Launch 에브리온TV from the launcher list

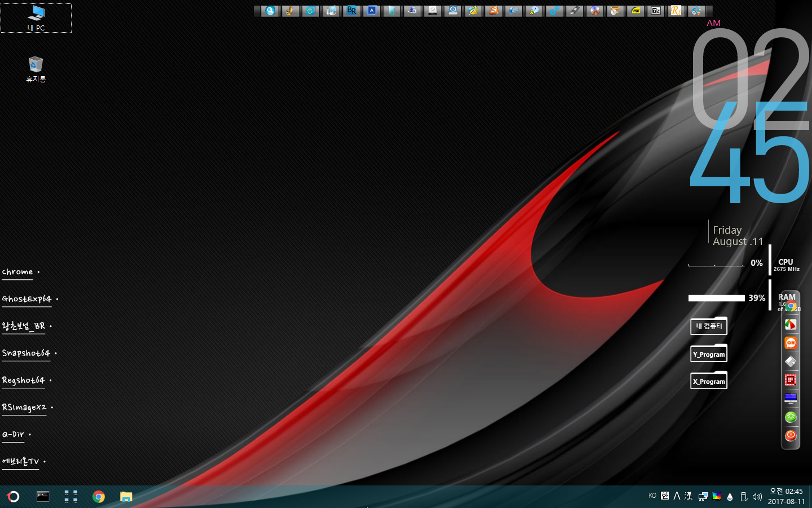(x=20, y=462)
